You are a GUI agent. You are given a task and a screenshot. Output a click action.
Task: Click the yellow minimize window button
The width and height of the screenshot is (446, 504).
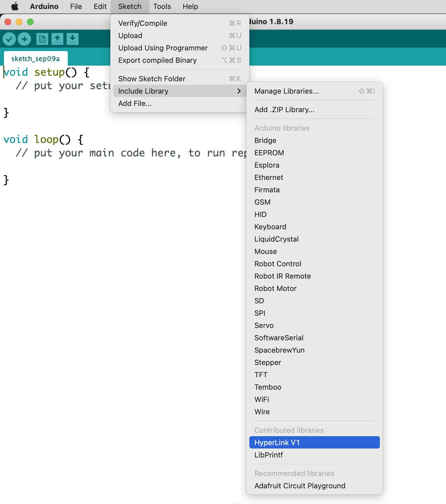click(19, 22)
